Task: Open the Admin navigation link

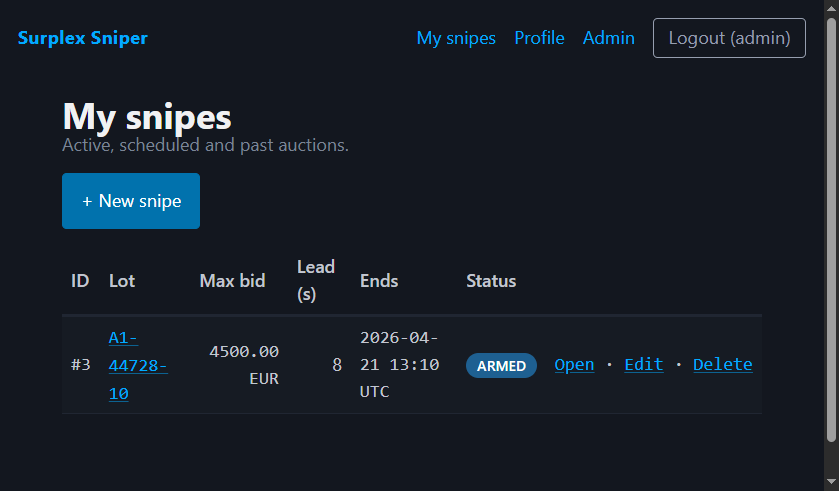Action: (x=608, y=38)
